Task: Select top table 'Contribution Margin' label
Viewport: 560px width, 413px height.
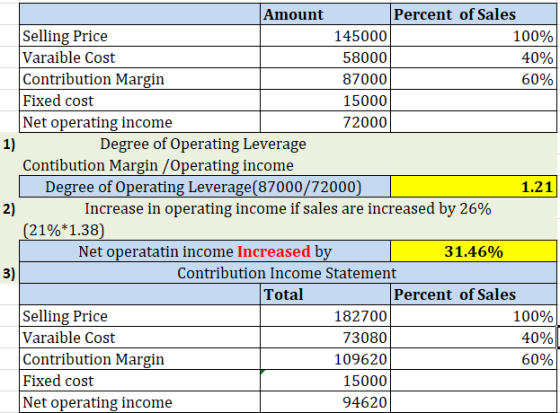Action: tap(140, 79)
